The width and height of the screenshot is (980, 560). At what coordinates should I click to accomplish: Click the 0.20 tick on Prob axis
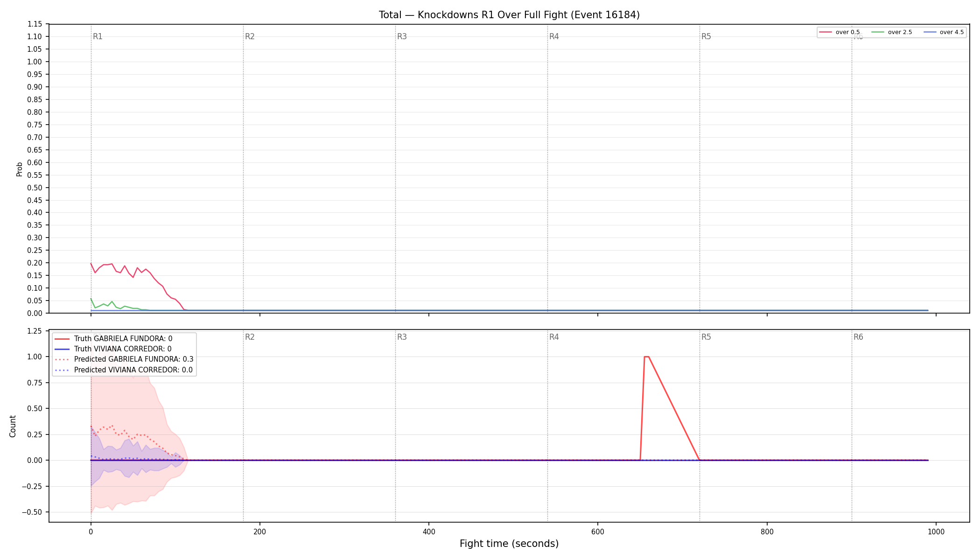pos(35,263)
